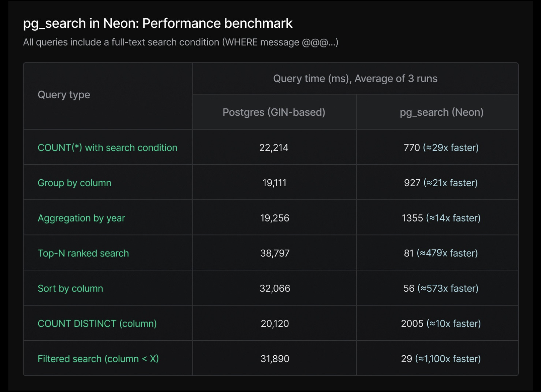Select the Query time (ms) header cell
The height and width of the screenshot is (392, 541).
point(356,78)
